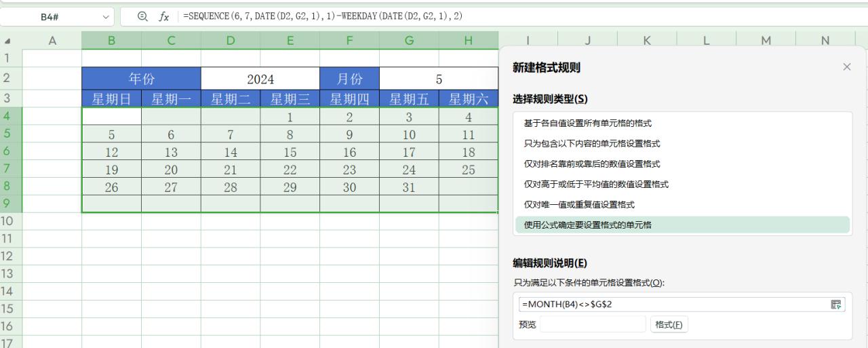Screen dimensions: 868x348
Task: Click the fx insert function icon
Action: pos(164,16)
